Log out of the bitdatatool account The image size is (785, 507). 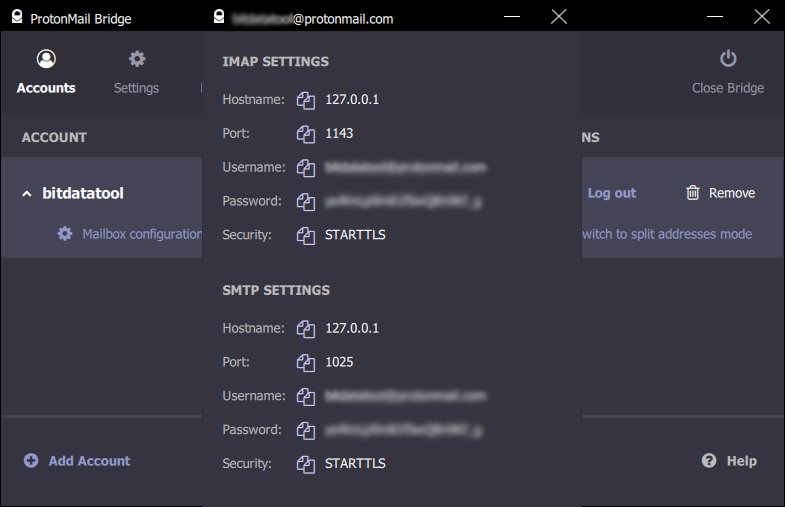coord(611,193)
